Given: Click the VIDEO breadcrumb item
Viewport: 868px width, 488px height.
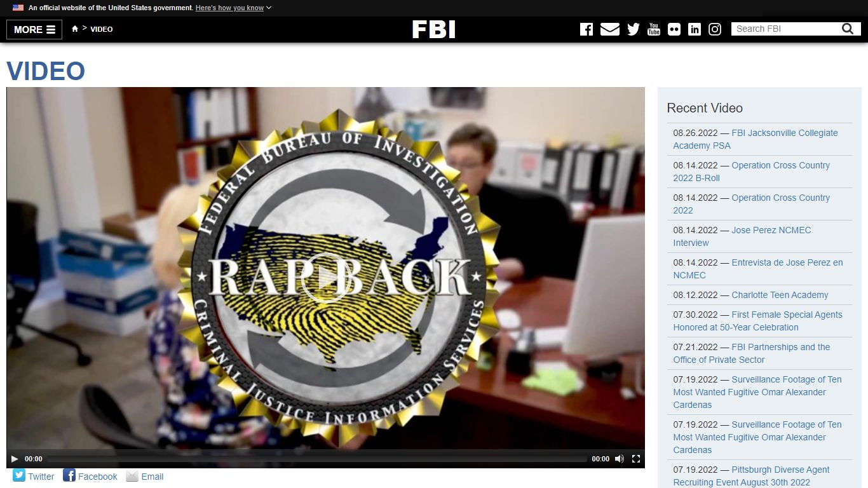Looking at the screenshot, I should coord(102,29).
